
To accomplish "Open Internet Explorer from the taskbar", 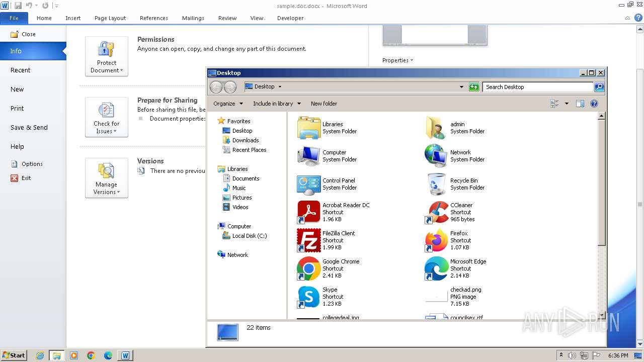I will point(40,355).
